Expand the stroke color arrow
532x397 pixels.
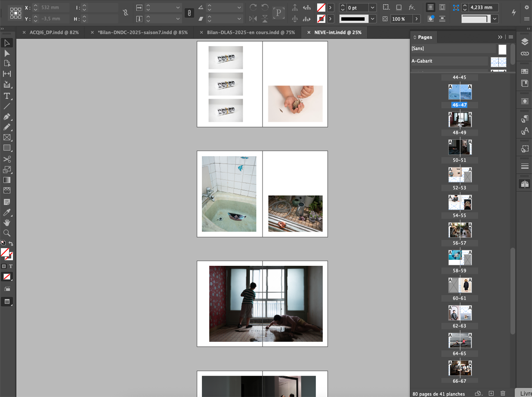[x=331, y=19]
